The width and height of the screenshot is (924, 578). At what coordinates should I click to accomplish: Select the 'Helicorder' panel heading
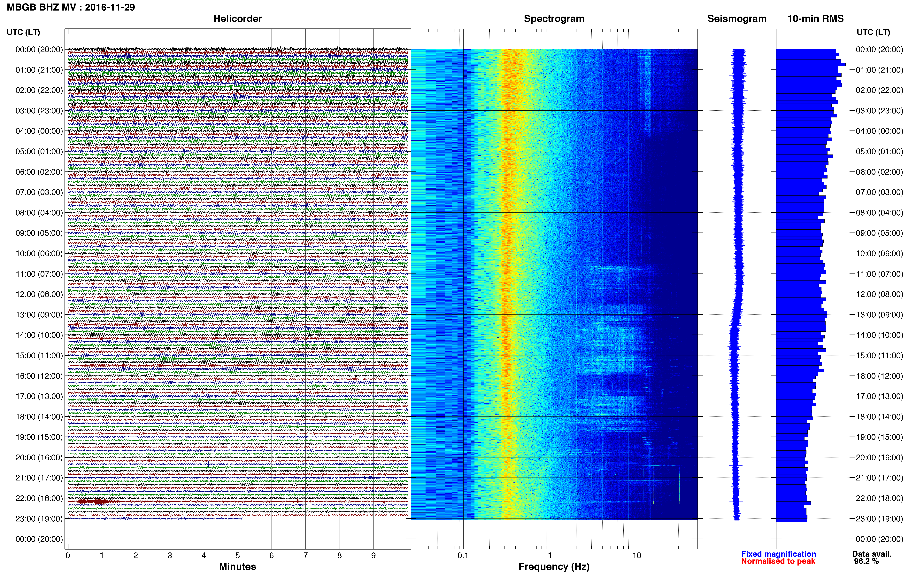pyautogui.click(x=238, y=18)
